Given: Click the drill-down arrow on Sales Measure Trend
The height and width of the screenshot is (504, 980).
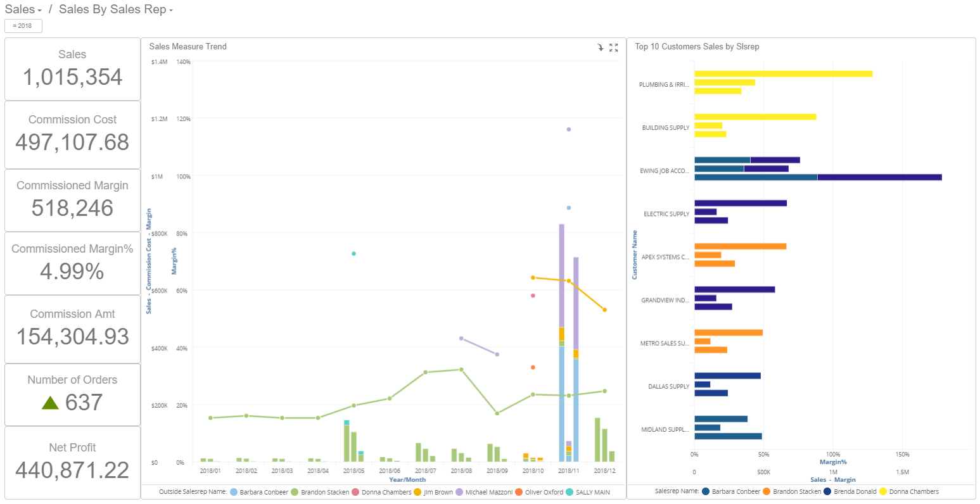Looking at the screenshot, I should [x=600, y=47].
